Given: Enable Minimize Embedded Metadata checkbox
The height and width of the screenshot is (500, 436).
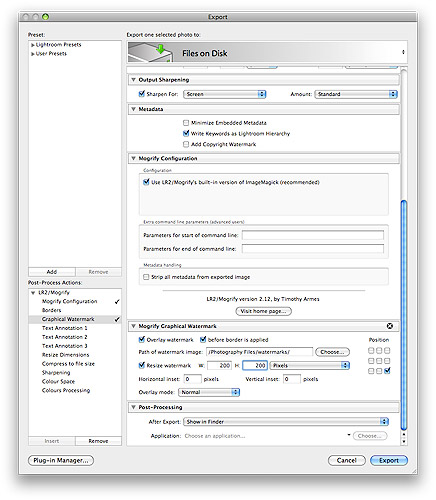Looking at the screenshot, I should (186, 123).
